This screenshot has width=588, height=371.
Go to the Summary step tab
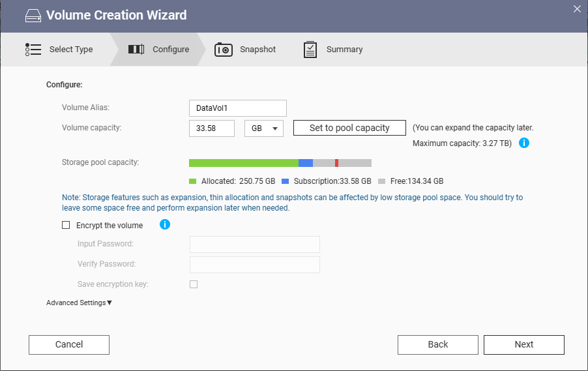tap(333, 50)
